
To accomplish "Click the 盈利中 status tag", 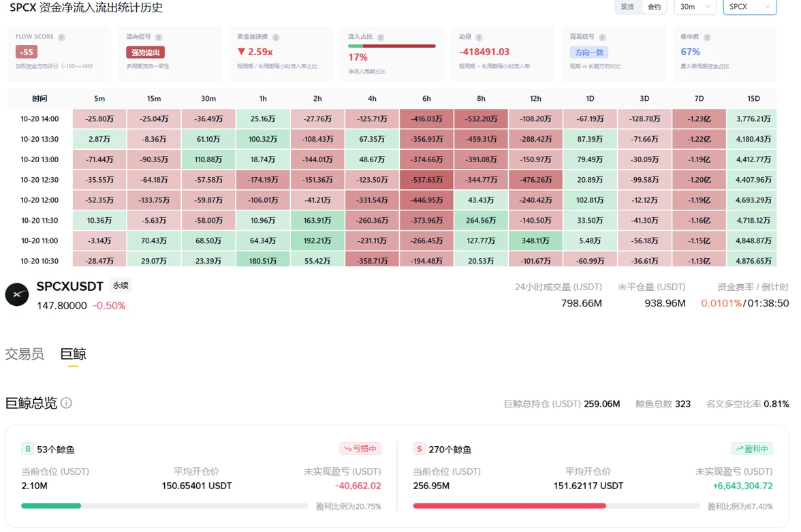I will pyautogui.click(x=752, y=449).
